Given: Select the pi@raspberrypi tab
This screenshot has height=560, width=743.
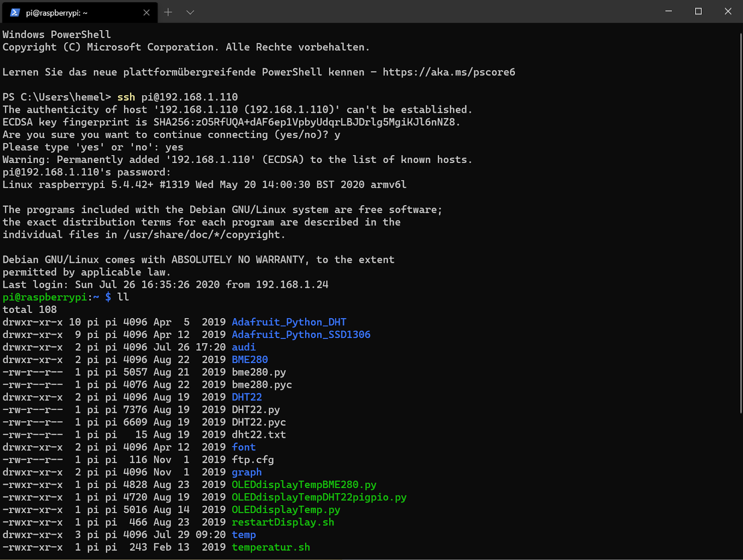Looking at the screenshot, I should 80,13.
